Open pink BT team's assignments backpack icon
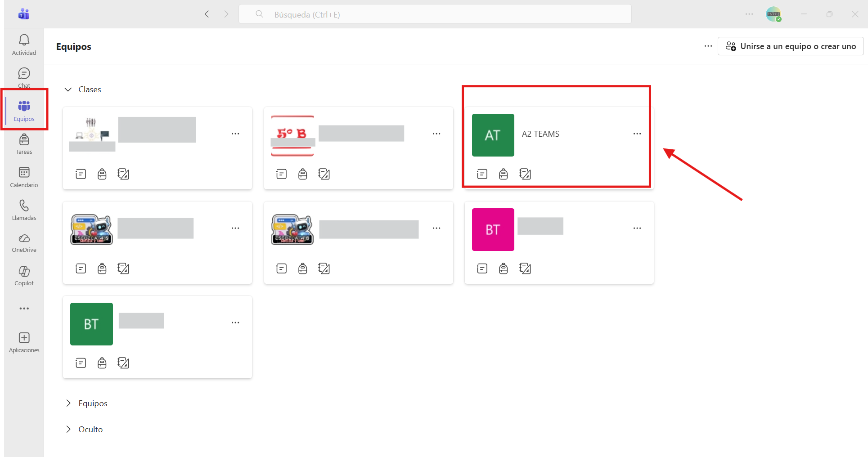This screenshot has width=868, height=457. [503, 269]
